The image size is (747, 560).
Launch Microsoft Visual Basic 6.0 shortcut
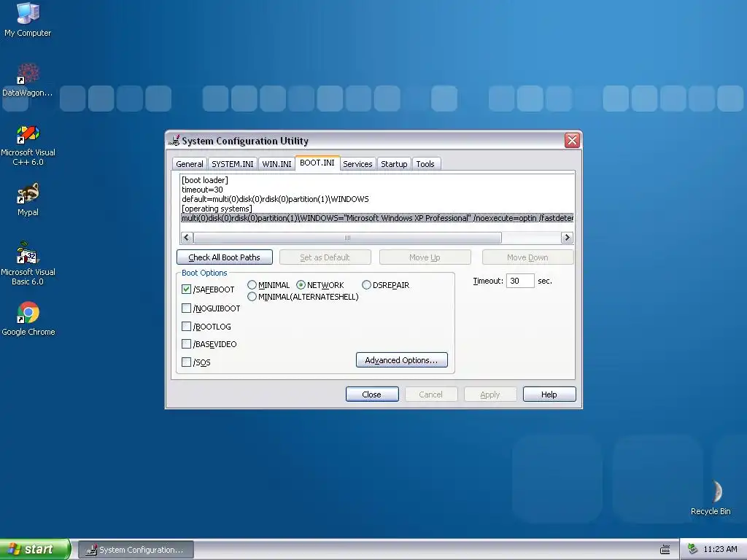(x=28, y=263)
